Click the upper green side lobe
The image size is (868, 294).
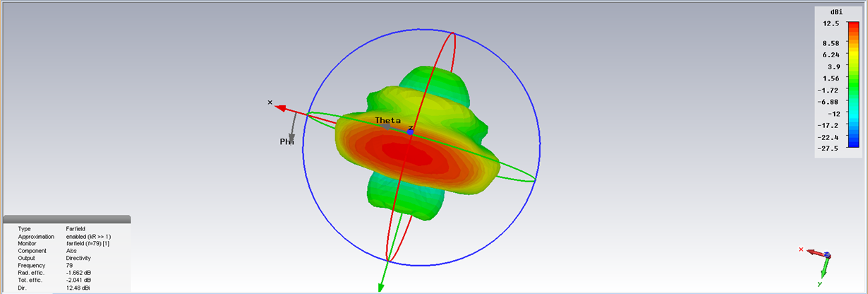pos(430,82)
